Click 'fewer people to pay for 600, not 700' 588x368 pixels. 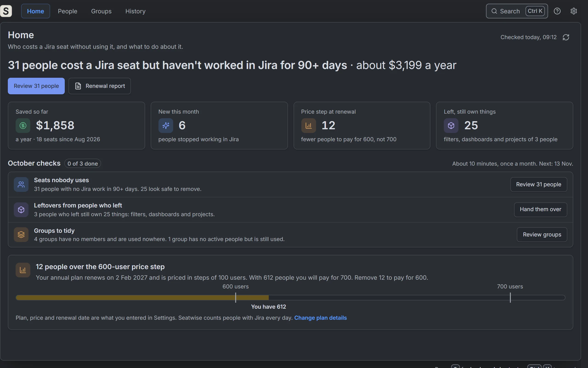point(349,139)
